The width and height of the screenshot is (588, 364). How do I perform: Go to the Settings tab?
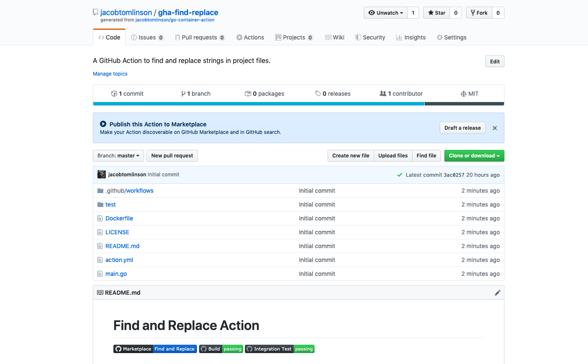tap(451, 37)
